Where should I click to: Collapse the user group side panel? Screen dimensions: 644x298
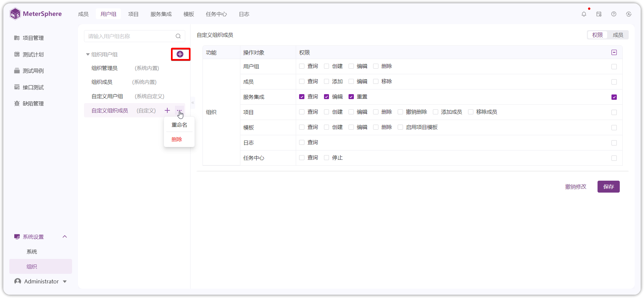tap(193, 103)
